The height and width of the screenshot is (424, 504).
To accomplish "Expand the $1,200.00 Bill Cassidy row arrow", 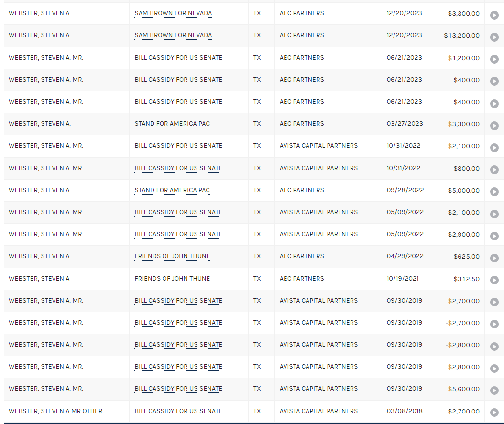I will click(x=494, y=59).
